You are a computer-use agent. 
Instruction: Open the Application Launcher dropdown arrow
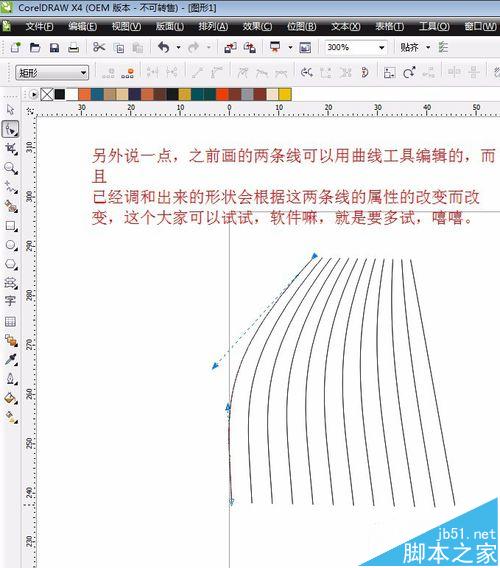coord(290,47)
